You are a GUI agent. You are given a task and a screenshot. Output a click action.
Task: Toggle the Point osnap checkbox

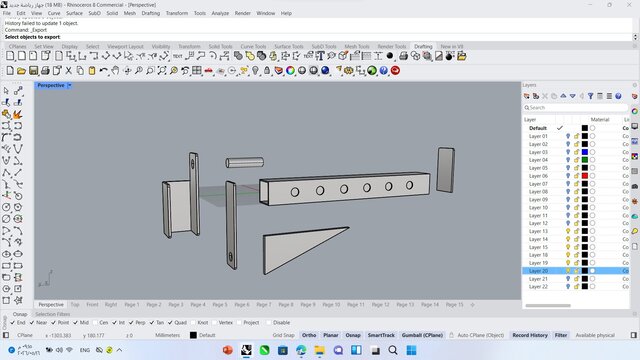pyautogui.click(x=53, y=322)
